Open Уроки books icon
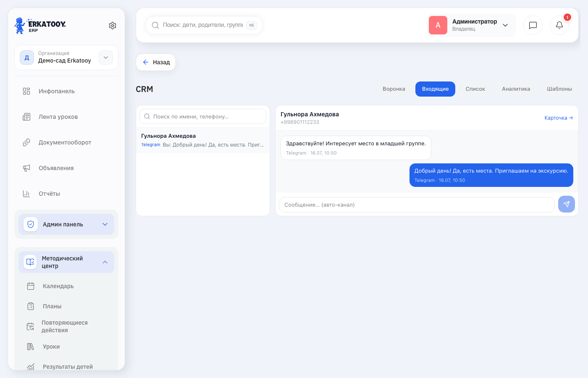588x378 pixels. click(x=31, y=346)
